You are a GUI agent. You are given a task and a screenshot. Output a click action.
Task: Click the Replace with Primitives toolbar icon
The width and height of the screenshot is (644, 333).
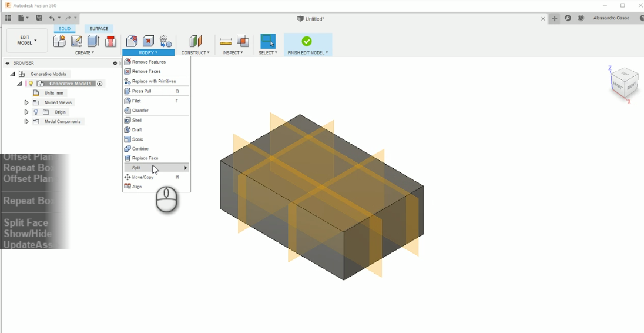click(166, 41)
